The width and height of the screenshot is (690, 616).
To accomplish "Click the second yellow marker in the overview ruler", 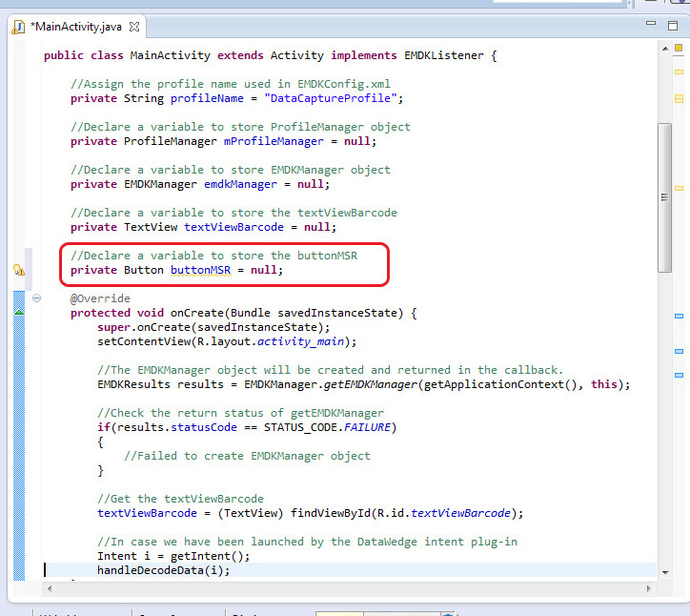I will pyautogui.click(x=679, y=98).
